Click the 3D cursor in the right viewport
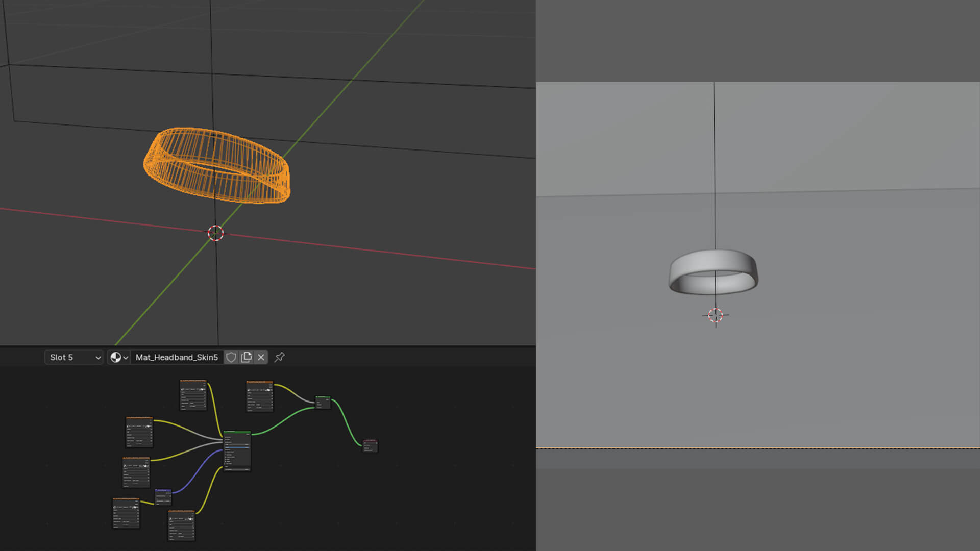Viewport: 980px width, 551px height. 716,315
